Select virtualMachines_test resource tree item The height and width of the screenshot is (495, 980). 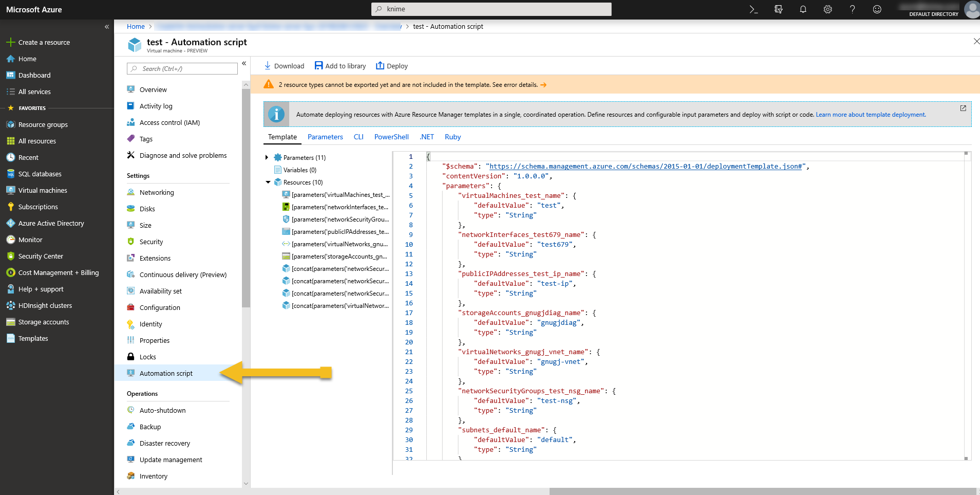click(336, 195)
